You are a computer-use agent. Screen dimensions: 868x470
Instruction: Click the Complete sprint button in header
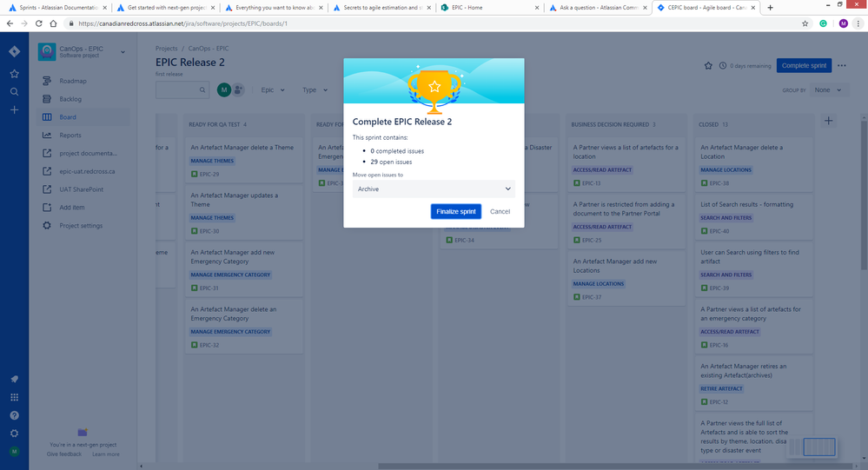point(804,65)
